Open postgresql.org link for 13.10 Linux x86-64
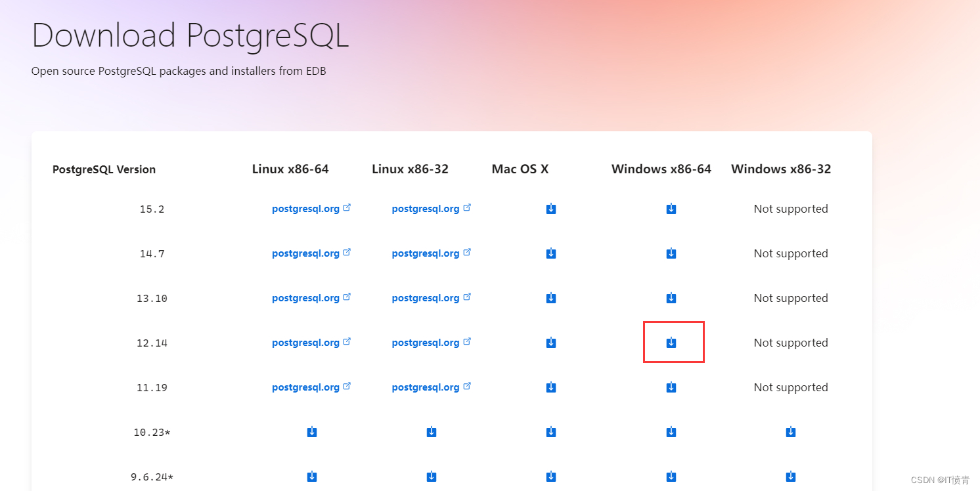 pos(311,298)
